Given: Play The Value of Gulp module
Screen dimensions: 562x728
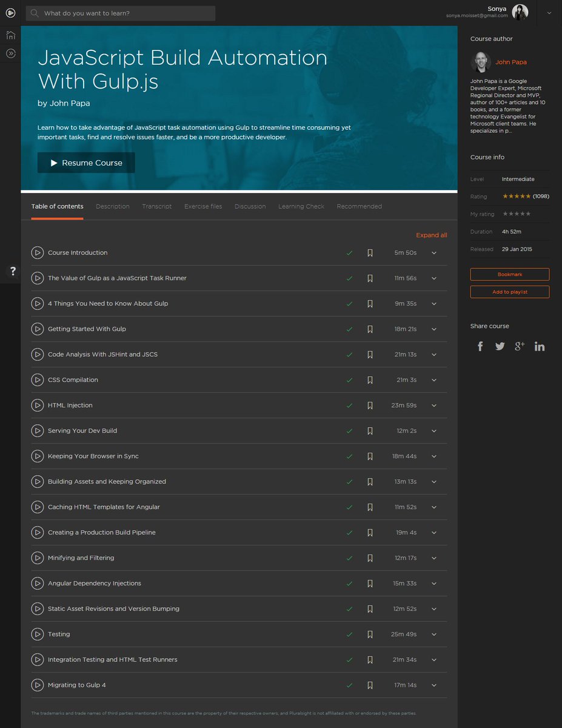Looking at the screenshot, I should 38,278.
